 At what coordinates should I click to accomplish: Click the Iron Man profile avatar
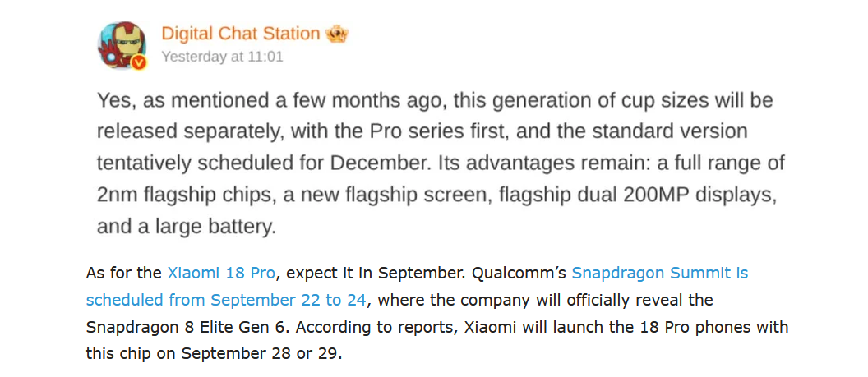click(x=122, y=45)
